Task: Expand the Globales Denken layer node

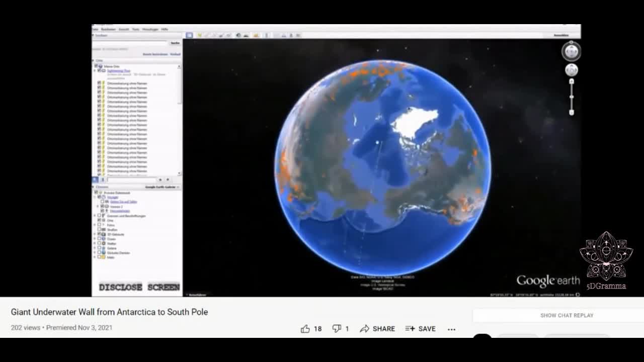Action: coord(95,252)
